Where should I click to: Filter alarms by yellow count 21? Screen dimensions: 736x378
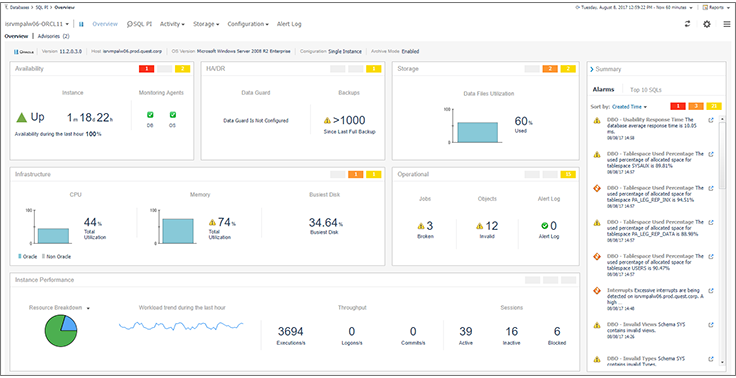click(x=714, y=107)
